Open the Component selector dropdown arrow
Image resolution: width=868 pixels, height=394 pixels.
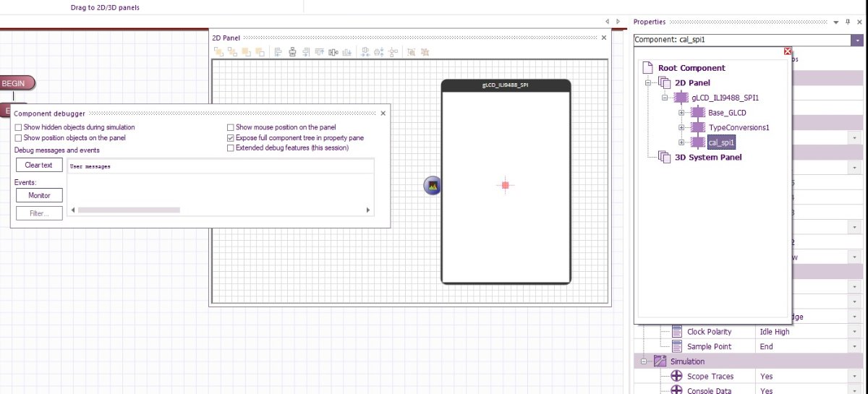click(x=857, y=40)
